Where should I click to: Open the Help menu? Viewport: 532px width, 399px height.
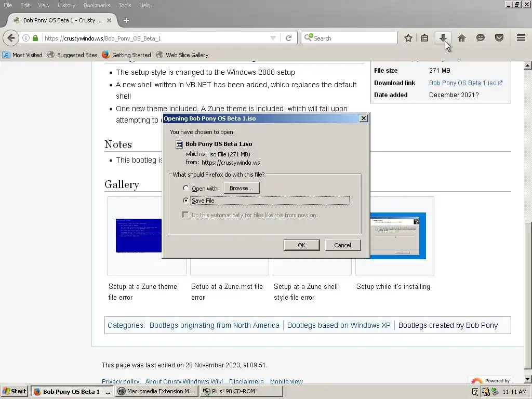click(145, 5)
